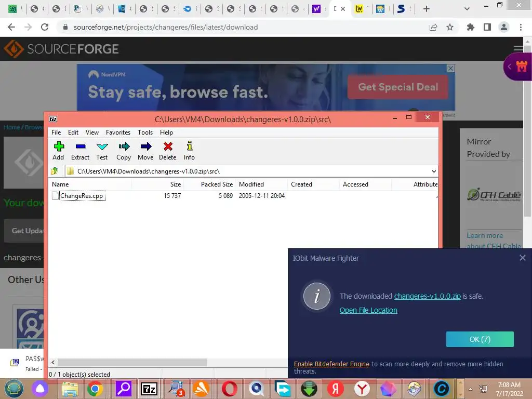Open a new browser tab
The width and height of the screenshot is (532, 399).
427,9
